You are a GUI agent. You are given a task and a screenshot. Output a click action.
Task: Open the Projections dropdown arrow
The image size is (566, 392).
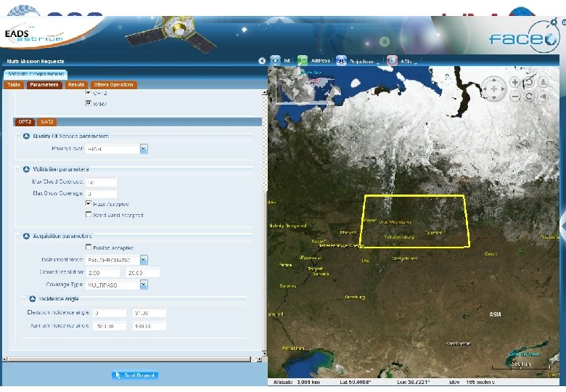coord(378,62)
